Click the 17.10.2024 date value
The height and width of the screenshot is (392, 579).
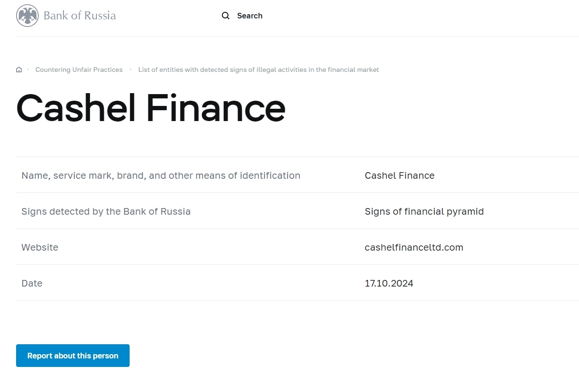coord(389,283)
